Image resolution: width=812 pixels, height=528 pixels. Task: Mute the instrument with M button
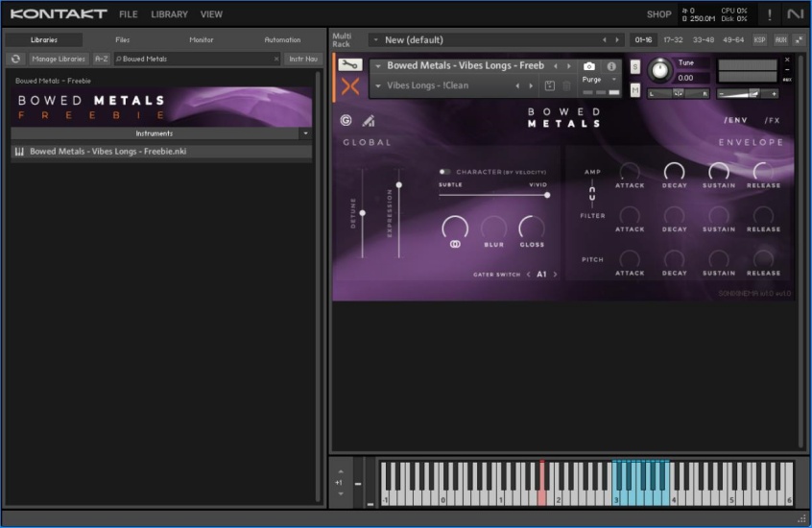pos(635,89)
